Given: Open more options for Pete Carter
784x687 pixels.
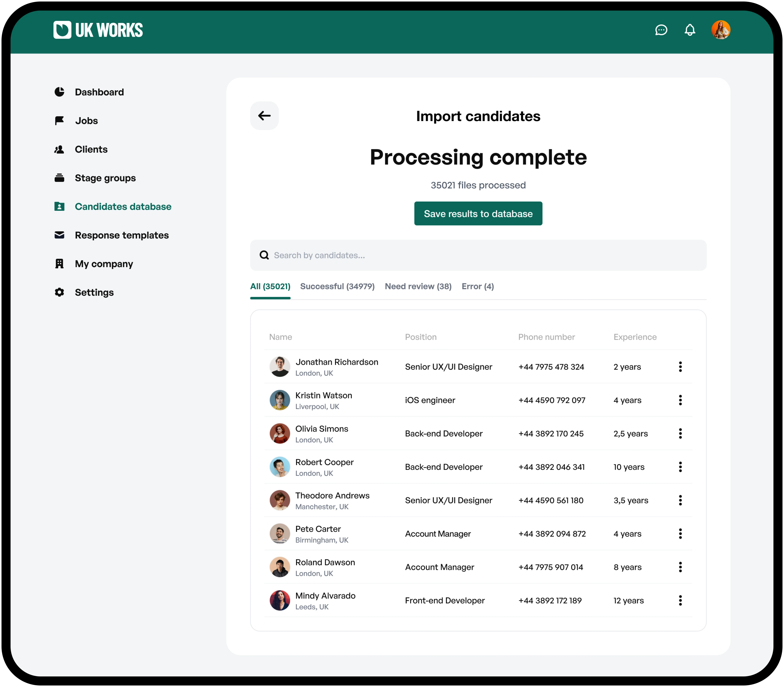Looking at the screenshot, I should 680,534.
